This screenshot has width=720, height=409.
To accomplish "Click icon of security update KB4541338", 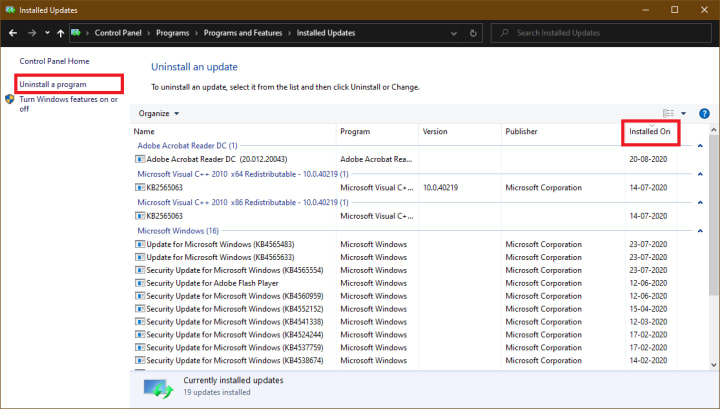I will point(140,321).
